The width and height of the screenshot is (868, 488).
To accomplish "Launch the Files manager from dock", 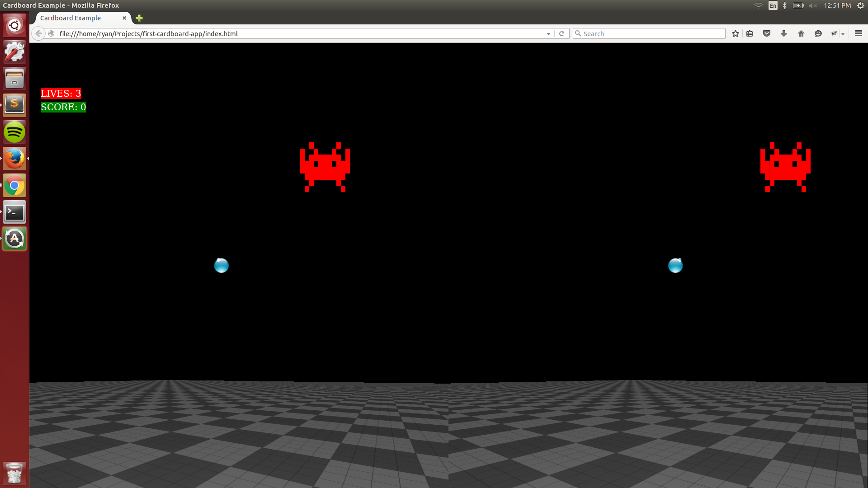I will (14, 79).
